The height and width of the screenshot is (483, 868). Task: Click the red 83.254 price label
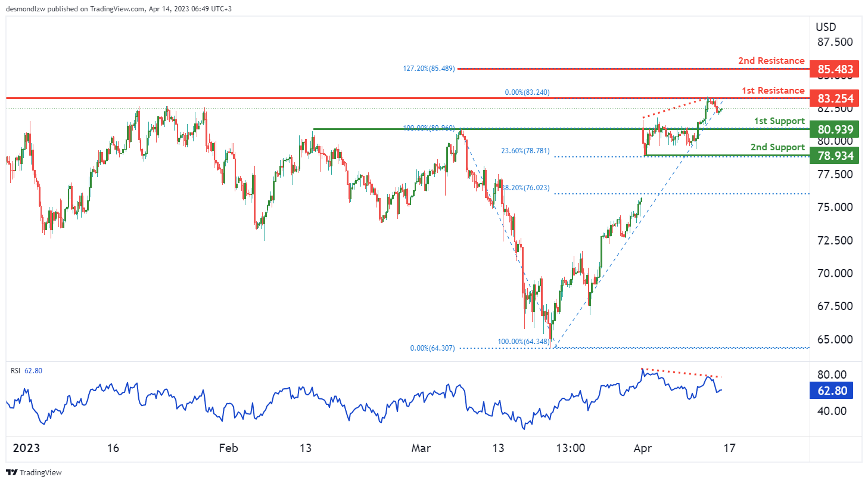pos(835,98)
